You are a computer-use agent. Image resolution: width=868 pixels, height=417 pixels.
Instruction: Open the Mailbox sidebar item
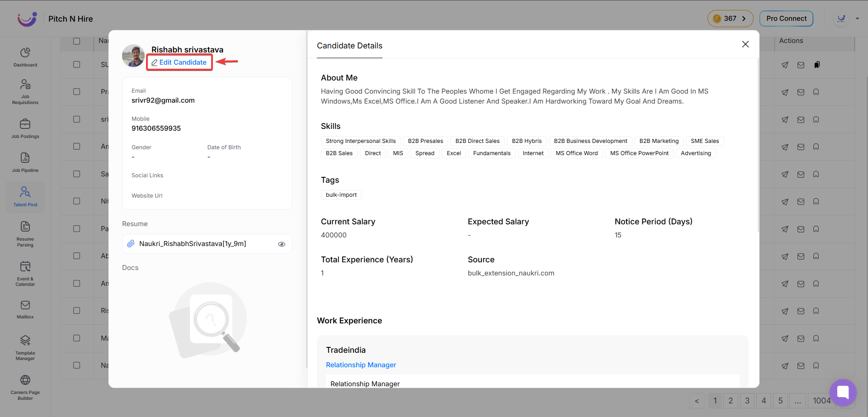25,310
